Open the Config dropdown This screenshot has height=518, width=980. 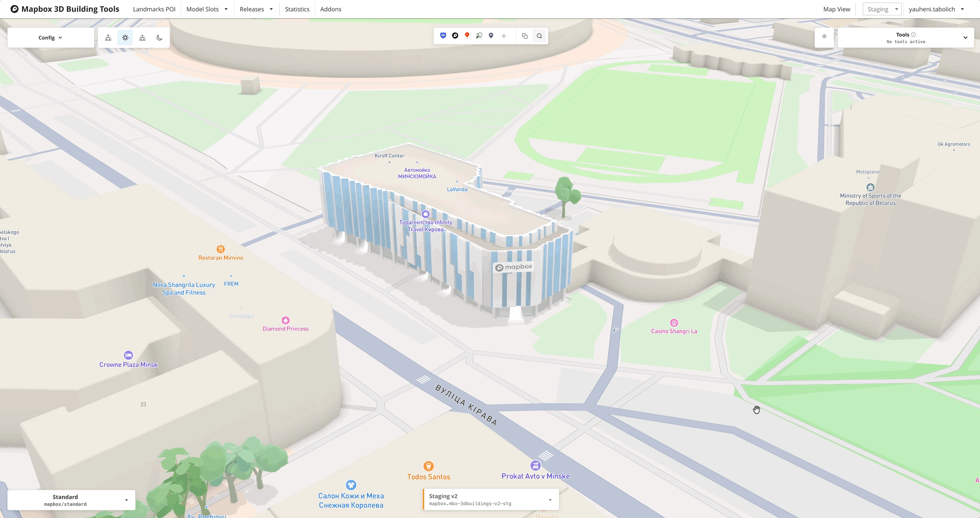click(50, 38)
